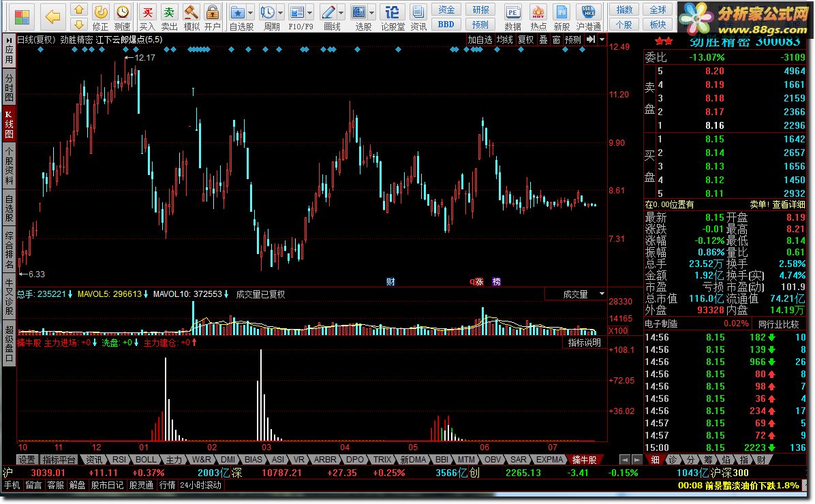Expand the 周期 dropdown arrow

[281, 12]
